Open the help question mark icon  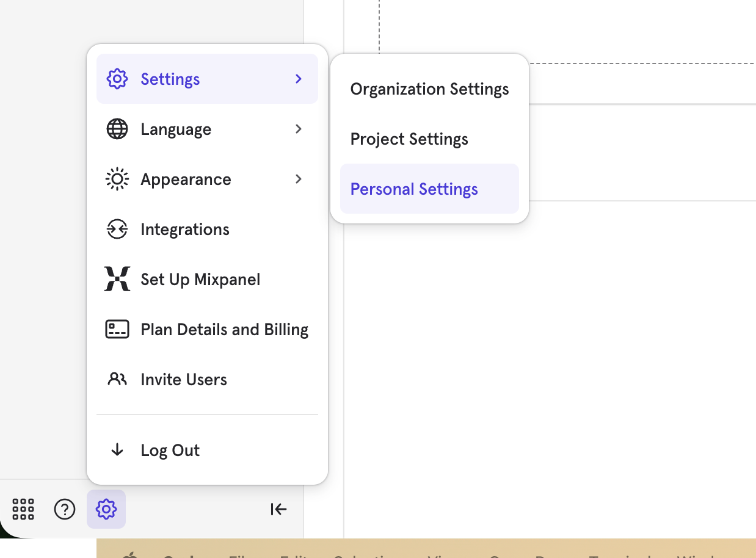coord(65,509)
